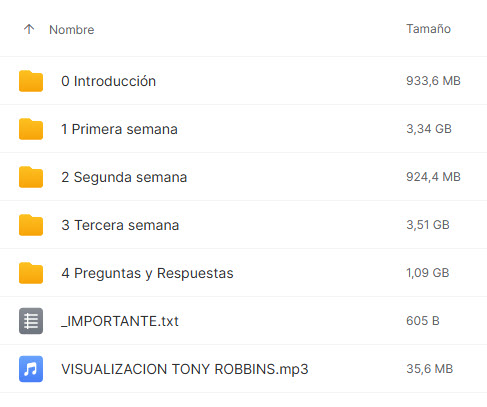The height and width of the screenshot is (407, 487).
Task: Click the Preguntas y Respuestas folder icon
Action: point(31,273)
